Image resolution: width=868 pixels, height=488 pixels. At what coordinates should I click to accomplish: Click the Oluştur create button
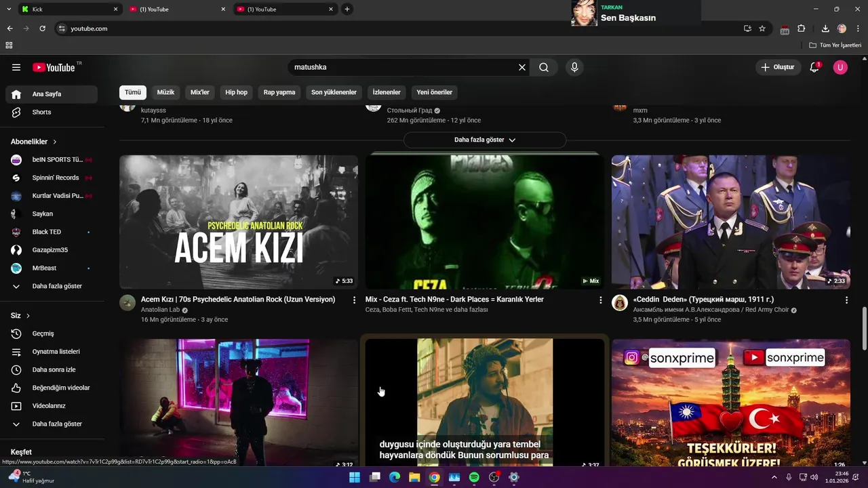(x=778, y=67)
